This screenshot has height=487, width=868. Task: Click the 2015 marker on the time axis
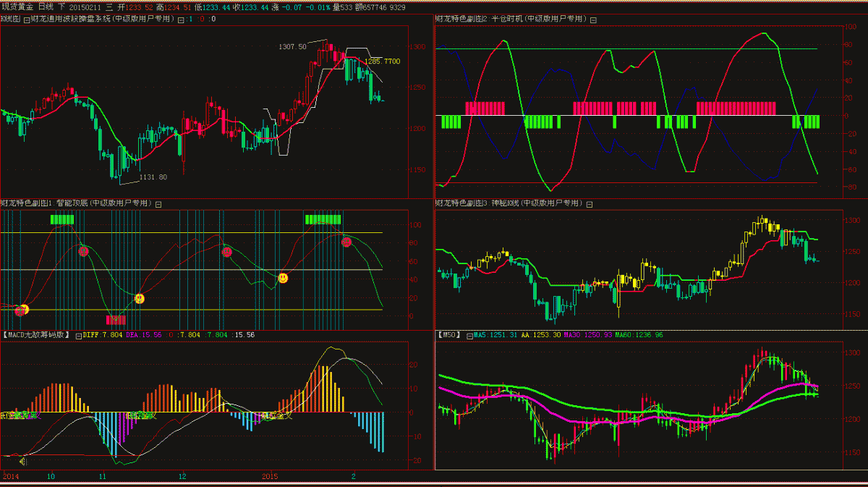tap(270, 476)
